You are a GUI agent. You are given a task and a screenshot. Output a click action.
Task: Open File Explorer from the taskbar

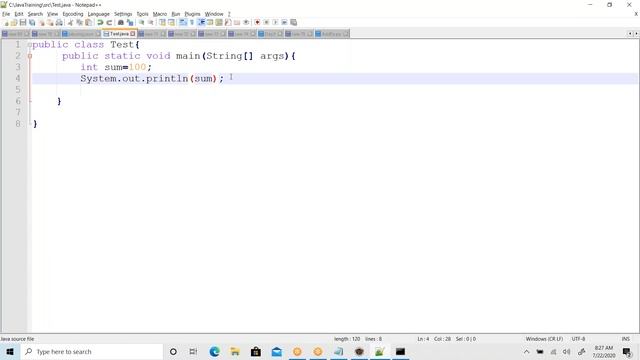tap(235, 352)
